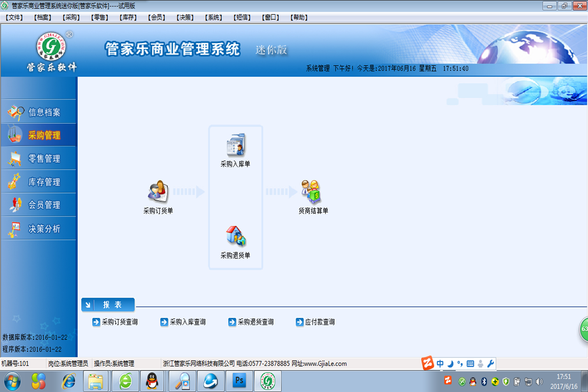This screenshot has width=588, height=392.
Task: Open 会员管理 sidebar section
Action: 39,205
